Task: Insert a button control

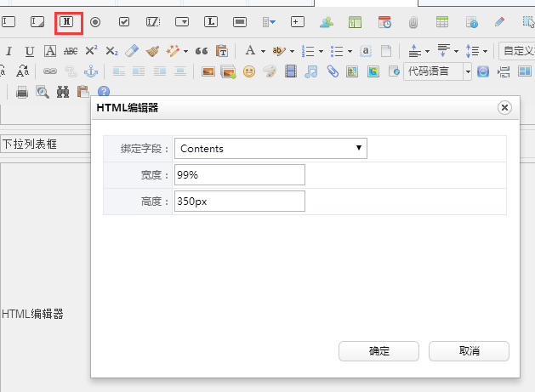Action: coord(240,22)
